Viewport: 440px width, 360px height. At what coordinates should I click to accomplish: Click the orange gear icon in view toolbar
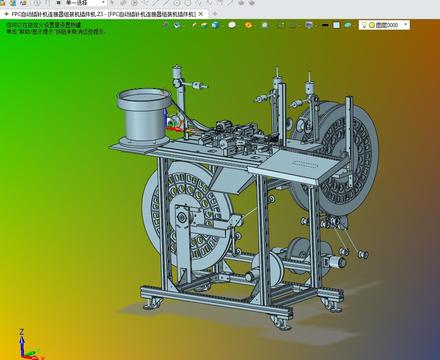pyautogui.click(x=248, y=25)
